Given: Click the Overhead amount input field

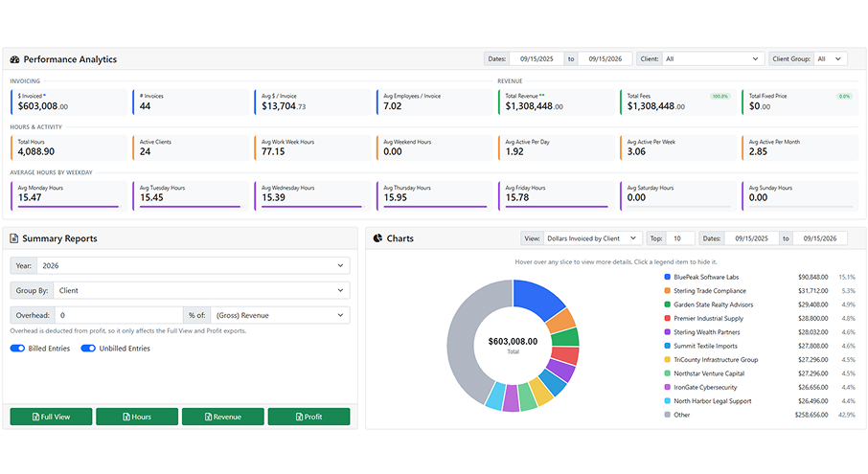Looking at the screenshot, I should coord(119,315).
